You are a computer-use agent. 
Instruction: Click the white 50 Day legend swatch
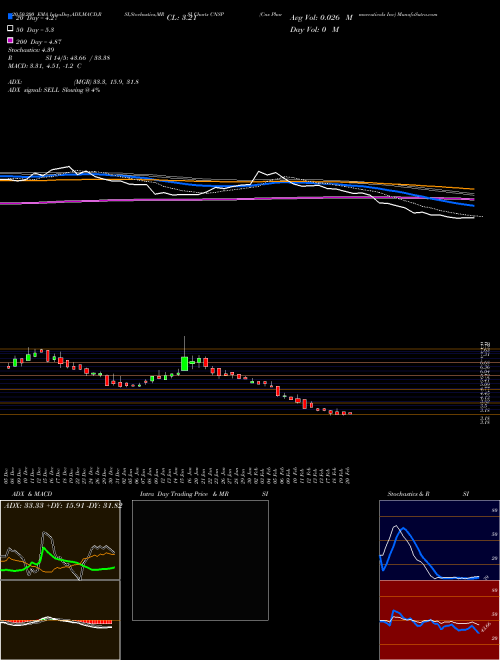(x=10, y=29)
